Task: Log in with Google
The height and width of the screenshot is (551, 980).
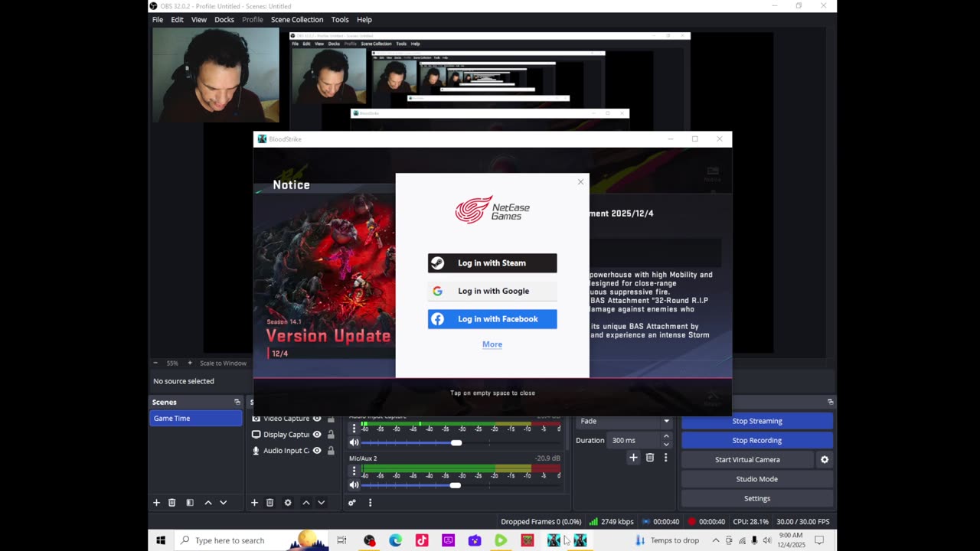Action: (492, 291)
